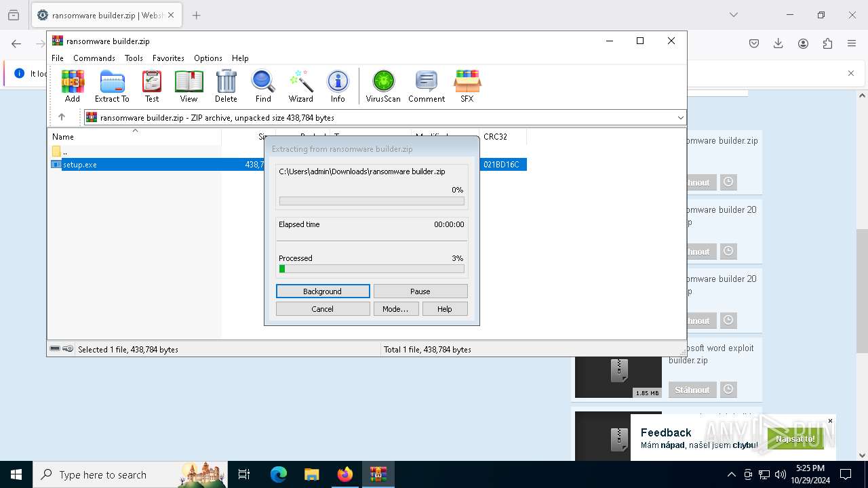Click the Windows Start button
868x488 pixels.
pyautogui.click(x=16, y=474)
